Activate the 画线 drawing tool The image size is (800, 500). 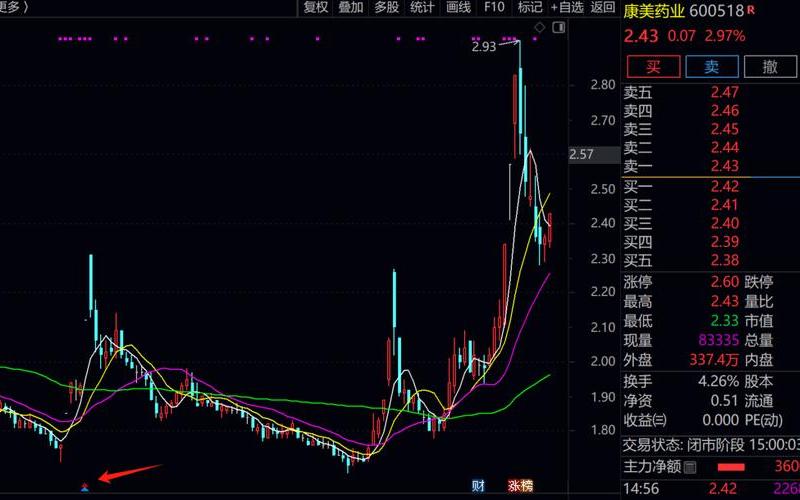point(458,7)
